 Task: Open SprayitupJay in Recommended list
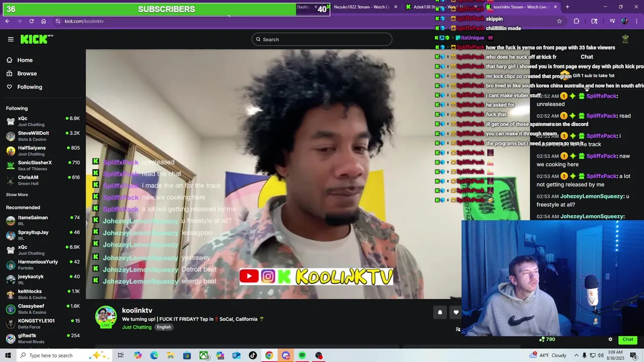[x=43, y=235]
